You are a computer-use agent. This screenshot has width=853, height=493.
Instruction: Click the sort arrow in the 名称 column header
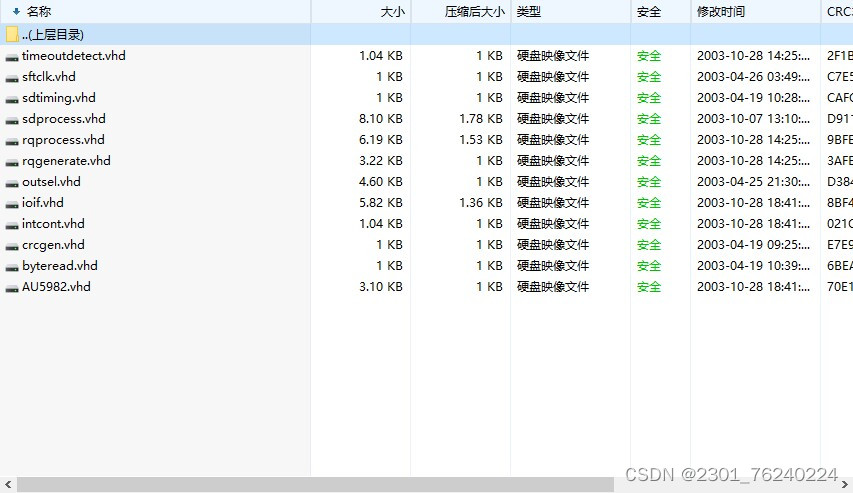point(16,11)
